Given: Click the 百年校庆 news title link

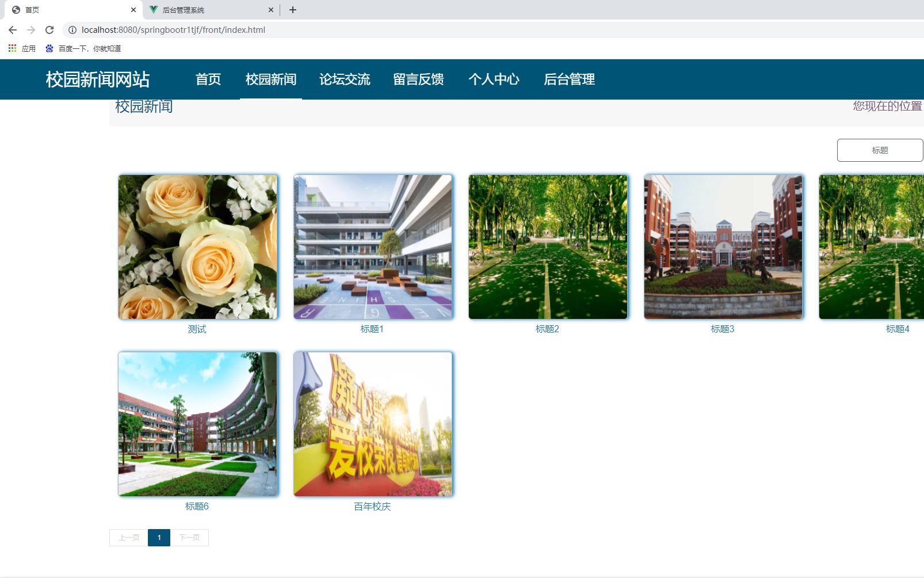Looking at the screenshot, I should pyautogui.click(x=372, y=507).
